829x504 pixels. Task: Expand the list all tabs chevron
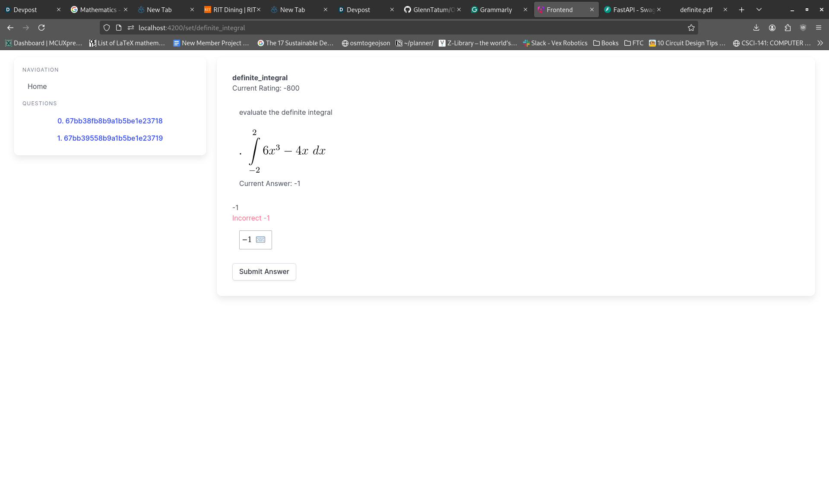(759, 9)
